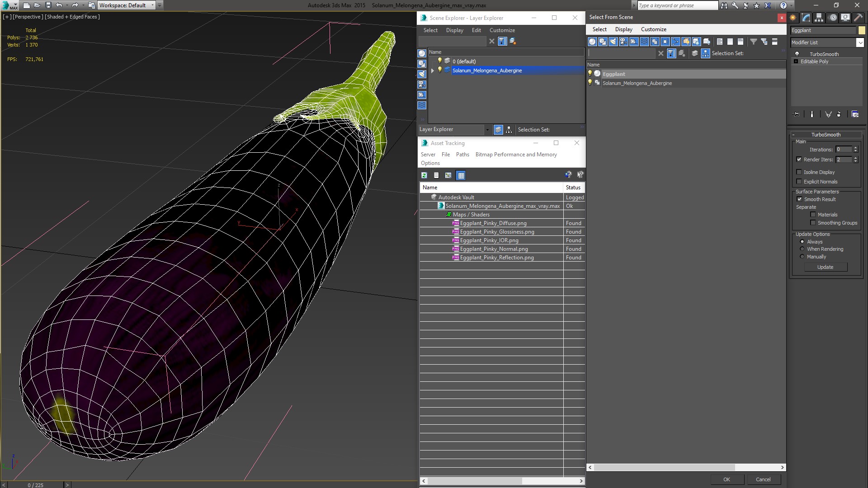Click Sort by Hierarchy icon in Select From Scene
Screen dimensions: 868x488
click(706, 53)
